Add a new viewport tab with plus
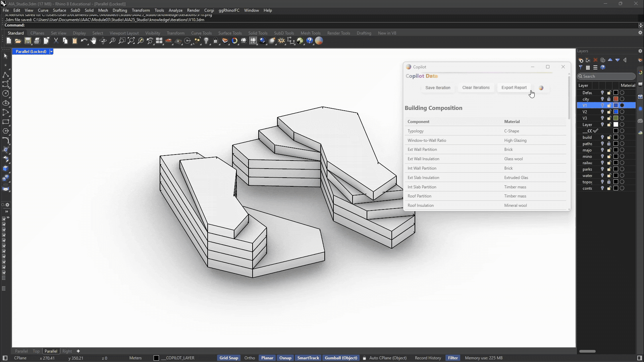 (78, 351)
